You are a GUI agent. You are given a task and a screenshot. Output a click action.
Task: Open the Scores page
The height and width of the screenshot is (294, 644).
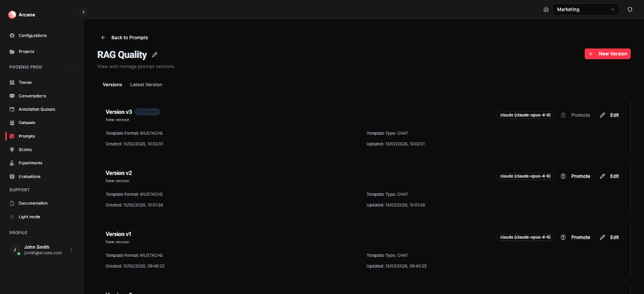coord(25,149)
